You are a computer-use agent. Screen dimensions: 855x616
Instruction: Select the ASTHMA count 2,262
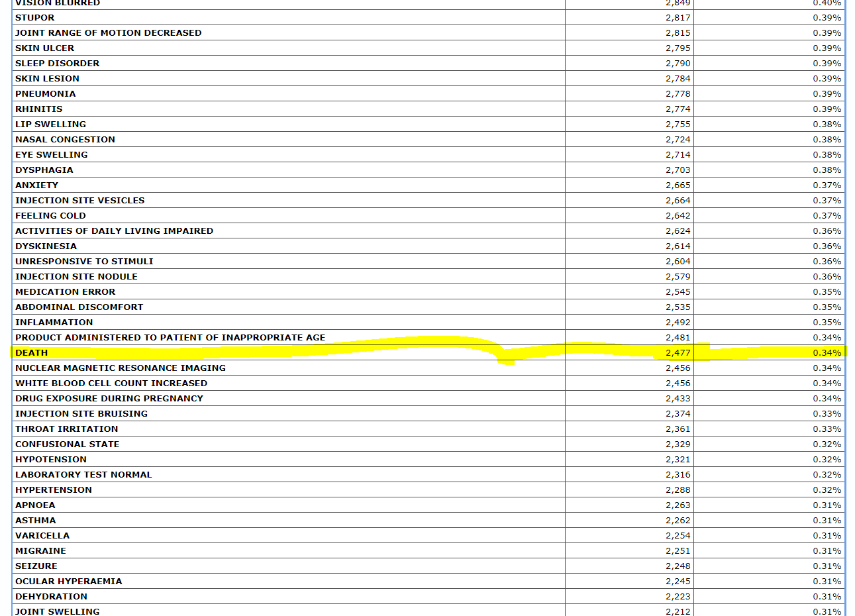(678, 521)
